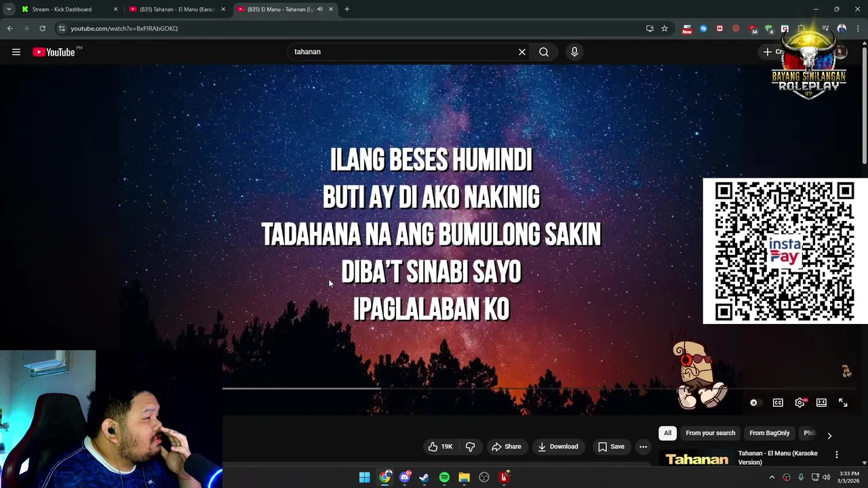Open Shazam extension icon
This screenshot has height=488, width=868.
coord(703,28)
